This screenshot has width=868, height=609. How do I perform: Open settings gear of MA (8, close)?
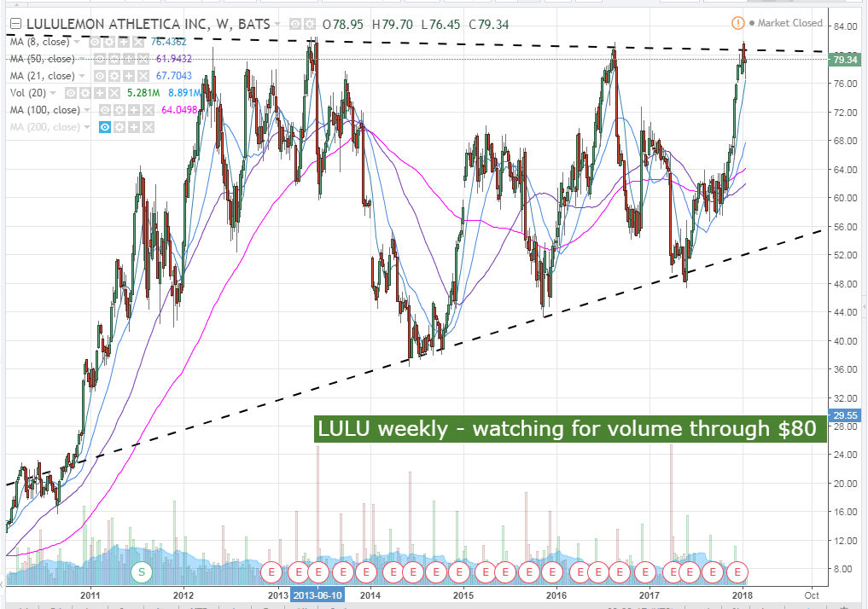(x=109, y=42)
